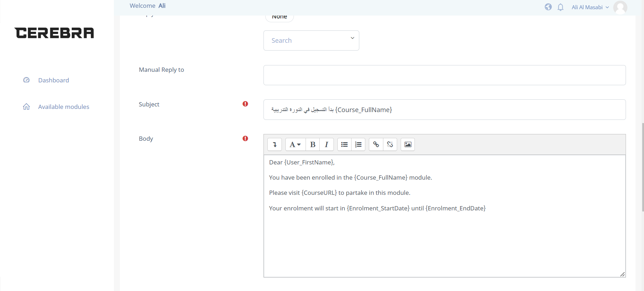The height and width of the screenshot is (291, 644).
Task: Click inside the Body text editor
Action: click(445, 216)
